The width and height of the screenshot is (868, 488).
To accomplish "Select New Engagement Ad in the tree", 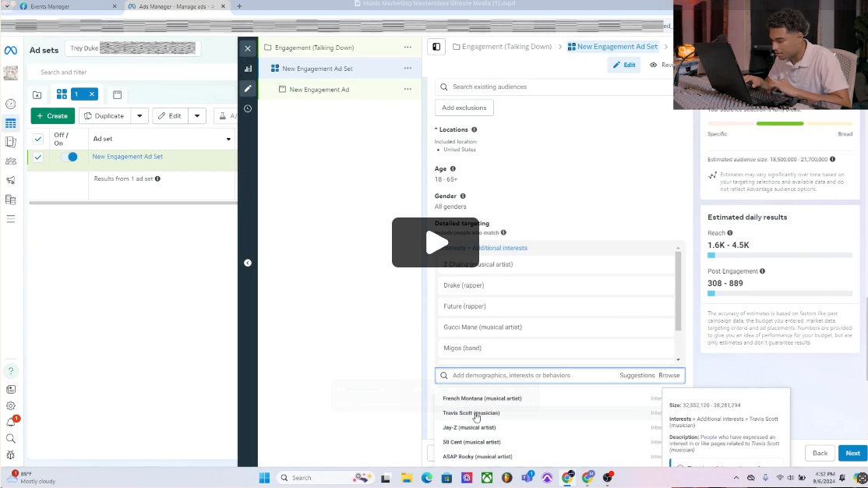I will (x=319, y=90).
